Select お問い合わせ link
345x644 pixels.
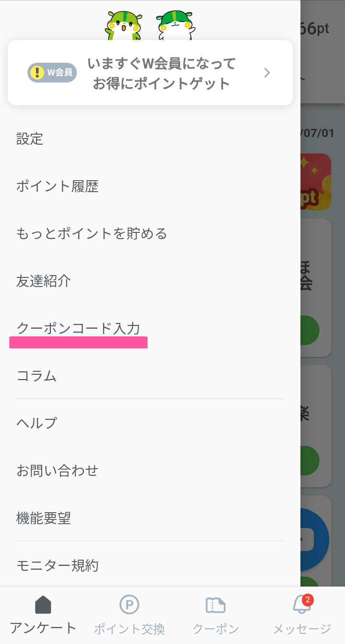tap(57, 471)
